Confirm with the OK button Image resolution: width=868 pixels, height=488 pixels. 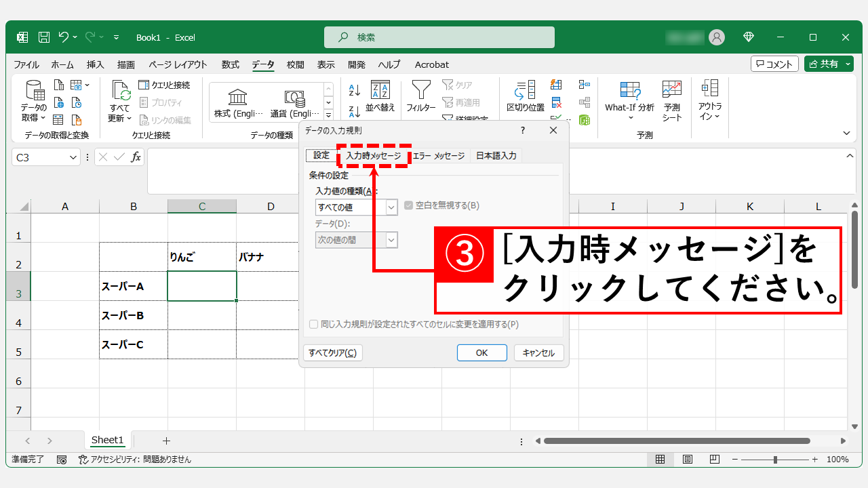[481, 352]
